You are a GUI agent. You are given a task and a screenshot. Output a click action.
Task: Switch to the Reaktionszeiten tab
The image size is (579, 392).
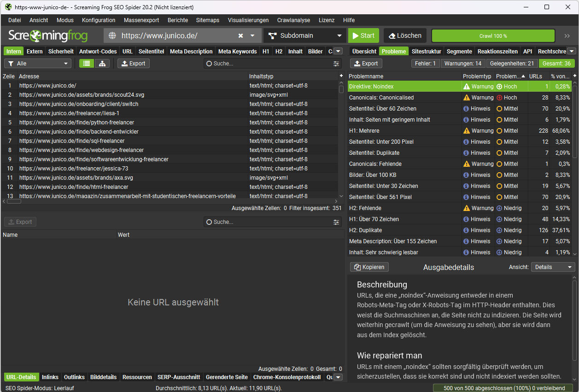tap(497, 52)
